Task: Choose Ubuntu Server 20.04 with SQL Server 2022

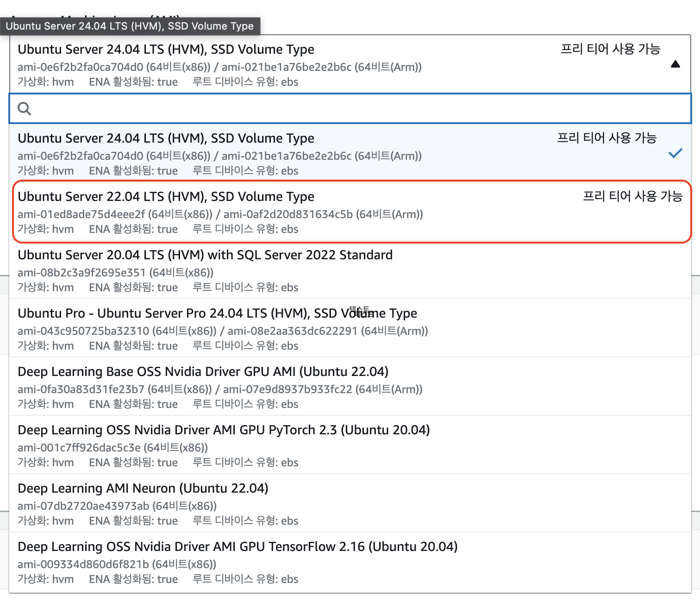Action: [350, 269]
